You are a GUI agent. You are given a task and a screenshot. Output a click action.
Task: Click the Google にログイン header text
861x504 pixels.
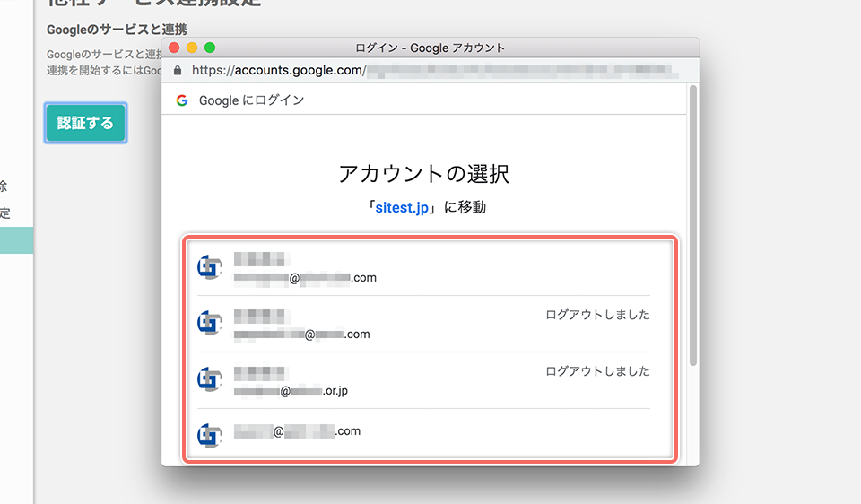coord(251,100)
